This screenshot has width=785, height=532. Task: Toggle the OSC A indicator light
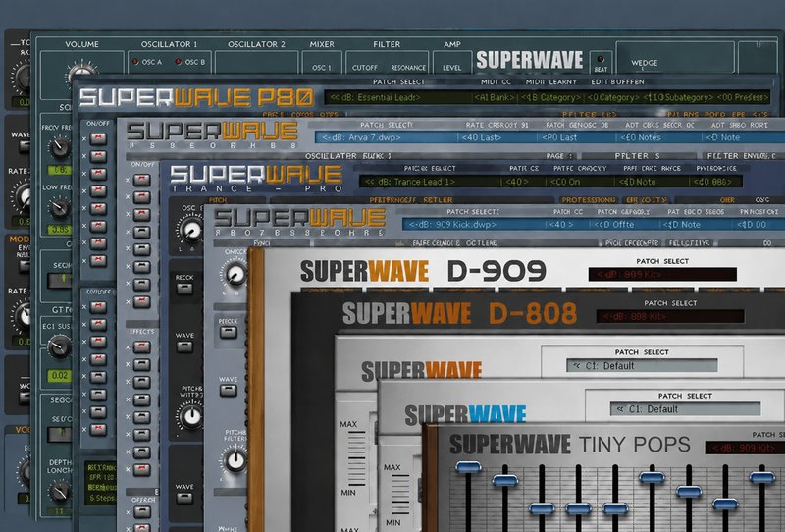[135, 62]
